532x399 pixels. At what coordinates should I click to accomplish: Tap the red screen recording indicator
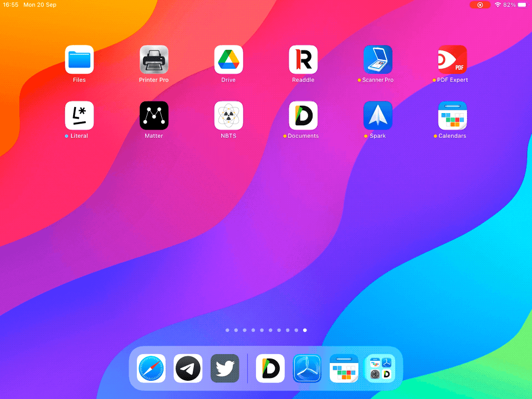pyautogui.click(x=480, y=5)
